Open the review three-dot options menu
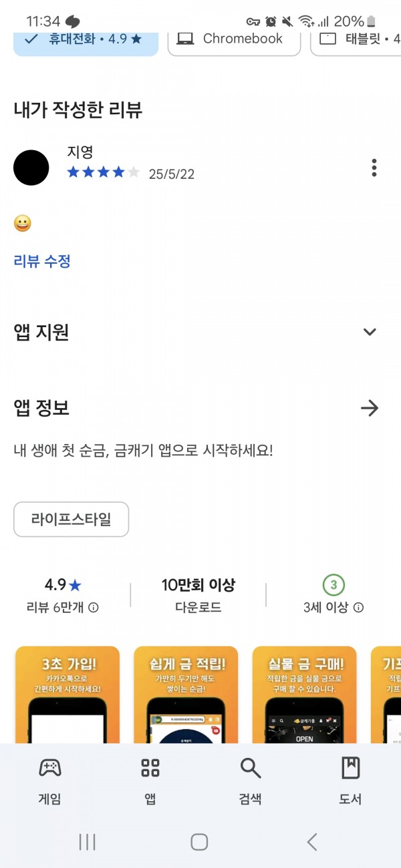The image size is (401, 868). [x=374, y=168]
